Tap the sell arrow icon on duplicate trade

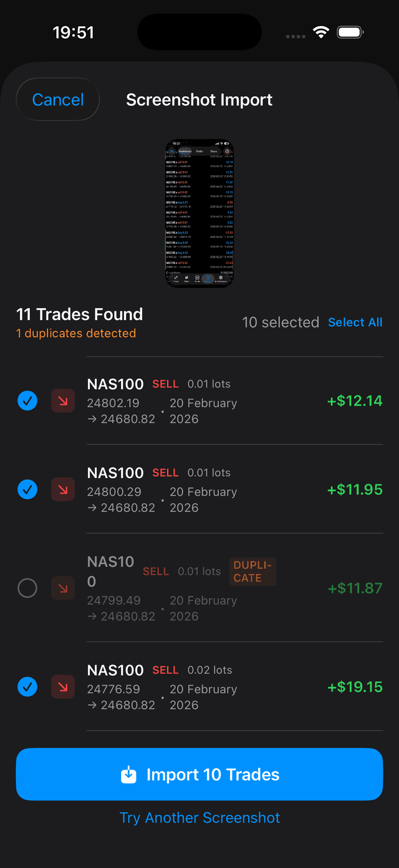click(x=62, y=588)
